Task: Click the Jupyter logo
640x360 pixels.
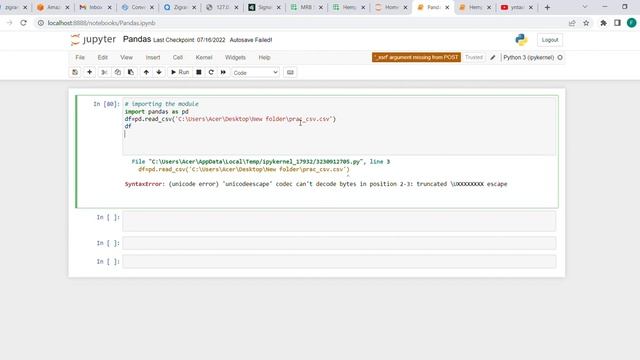Action: click(93, 40)
